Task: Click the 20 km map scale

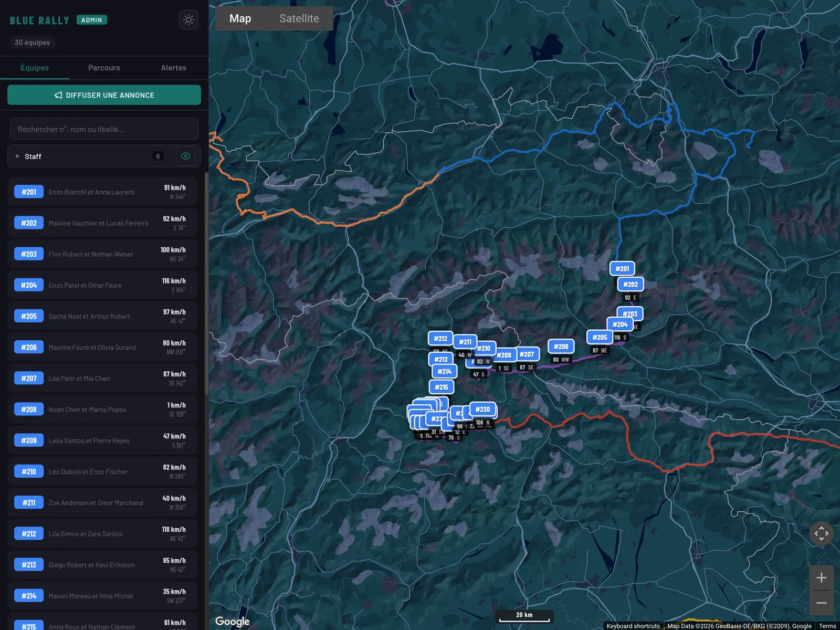Action: [x=524, y=616]
